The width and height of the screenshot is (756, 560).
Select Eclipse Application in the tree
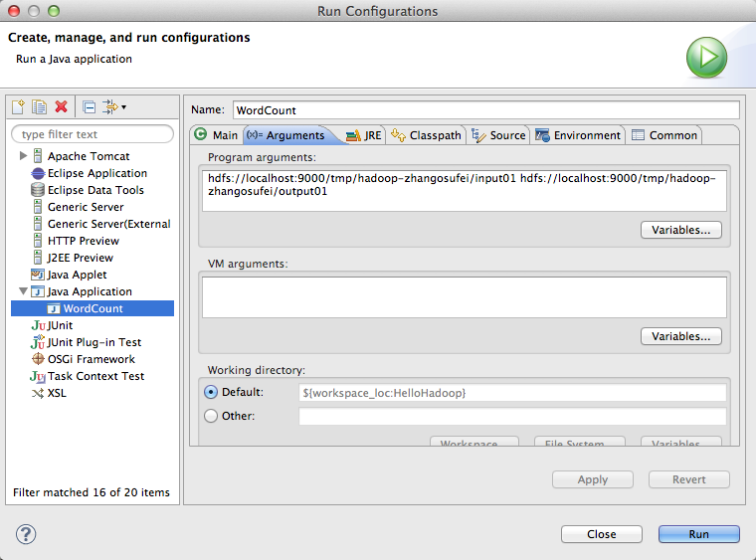[97, 173]
